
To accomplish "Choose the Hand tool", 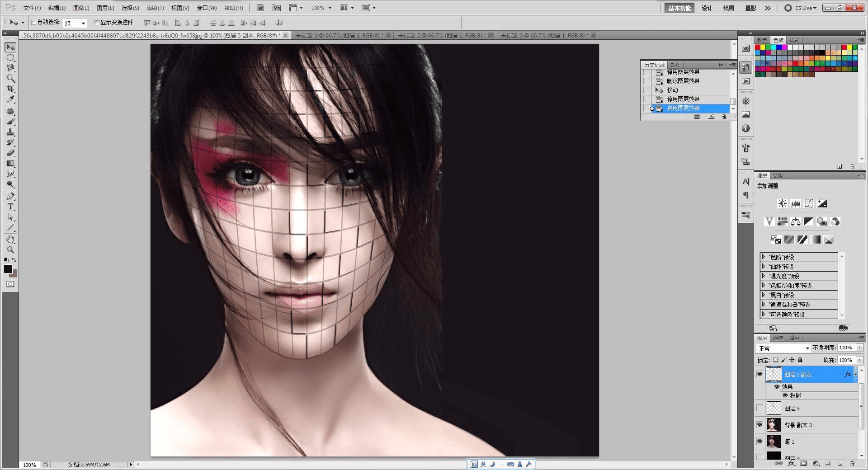I will 10,239.
